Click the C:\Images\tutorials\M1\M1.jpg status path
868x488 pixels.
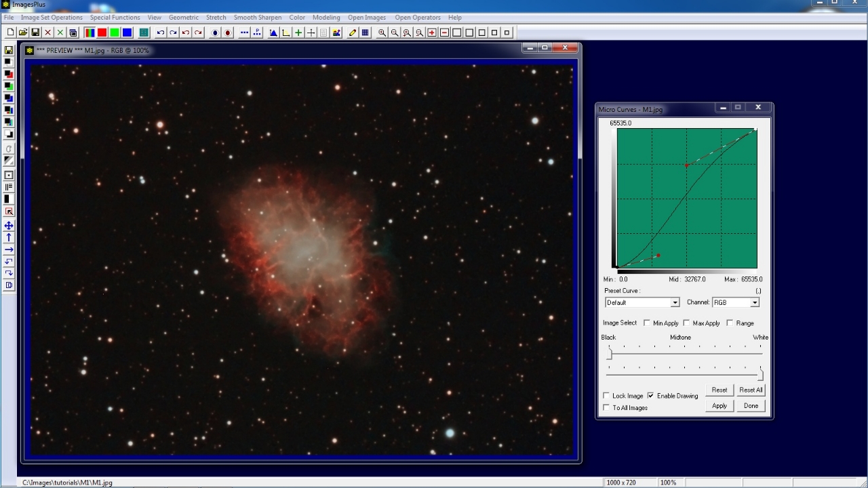[x=68, y=483]
